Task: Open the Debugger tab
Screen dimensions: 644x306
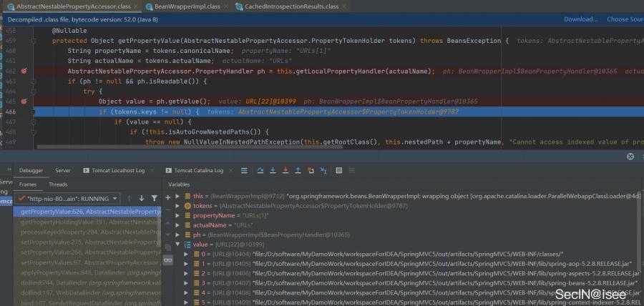Action: coord(31,171)
